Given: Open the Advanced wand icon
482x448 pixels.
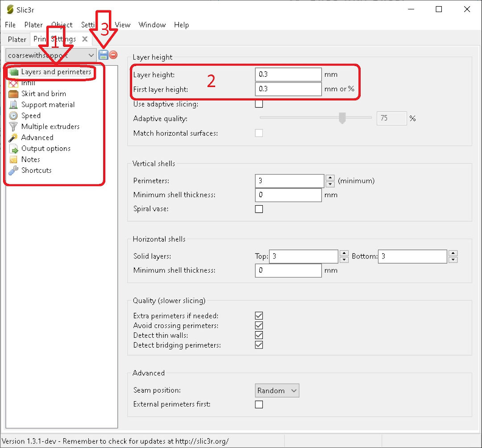Looking at the screenshot, I should click(x=13, y=137).
